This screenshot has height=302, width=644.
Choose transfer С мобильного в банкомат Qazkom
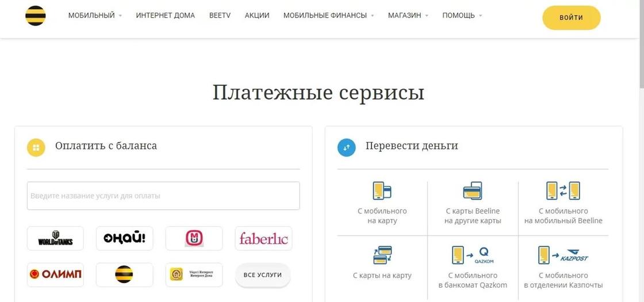tap(473, 267)
